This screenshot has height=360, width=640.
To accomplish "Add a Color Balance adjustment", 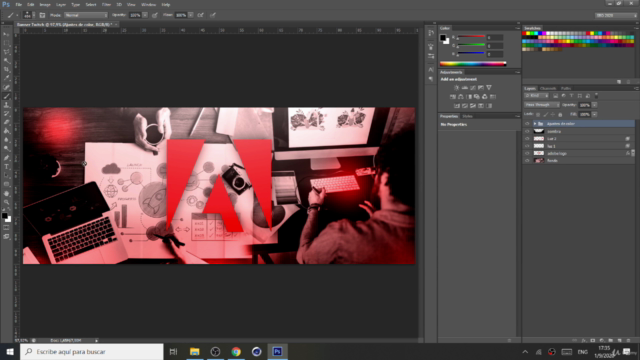I will pos(461,97).
